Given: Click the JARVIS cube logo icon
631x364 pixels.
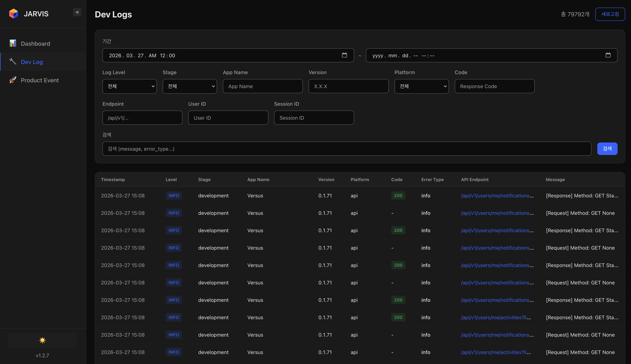Looking at the screenshot, I should pyautogui.click(x=13, y=13).
